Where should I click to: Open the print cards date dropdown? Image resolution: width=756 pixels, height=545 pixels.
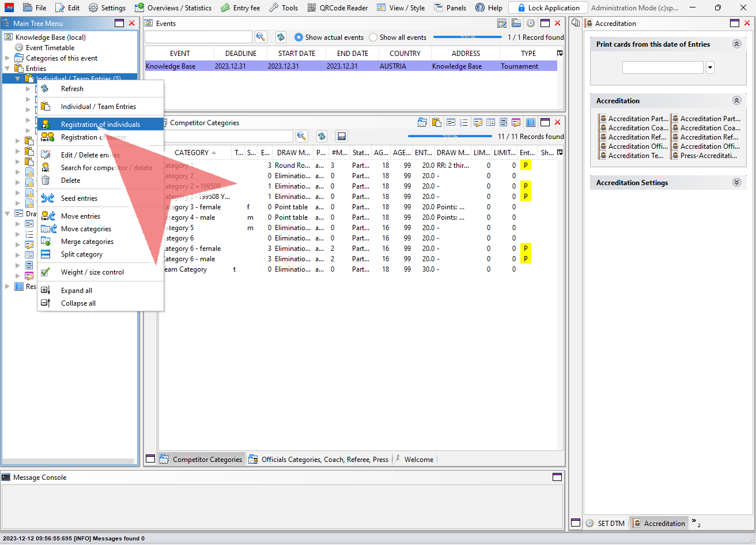click(x=710, y=67)
